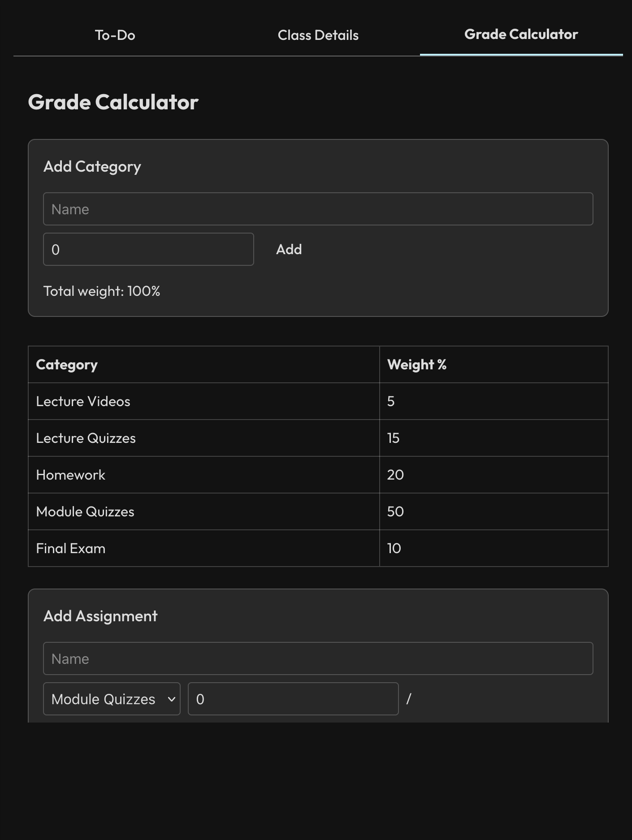Focus the Add Category name field
The height and width of the screenshot is (840, 632).
tap(318, 209)
